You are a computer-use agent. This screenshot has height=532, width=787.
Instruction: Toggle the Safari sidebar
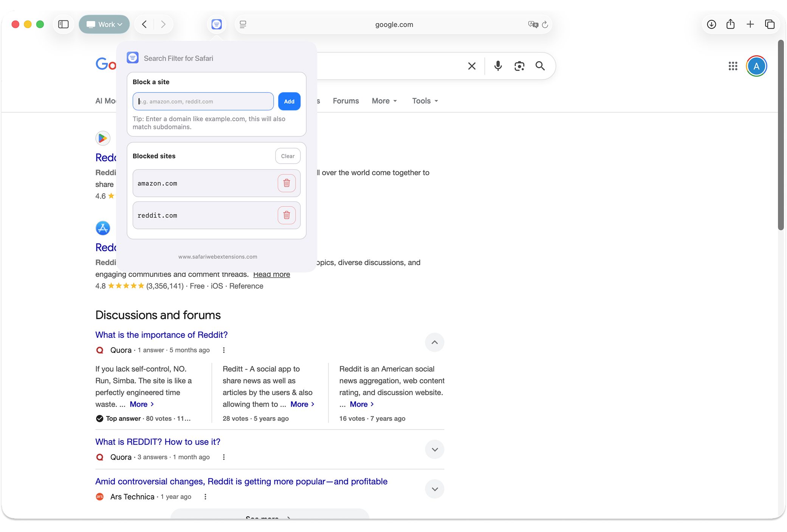(x=63, y=25)
